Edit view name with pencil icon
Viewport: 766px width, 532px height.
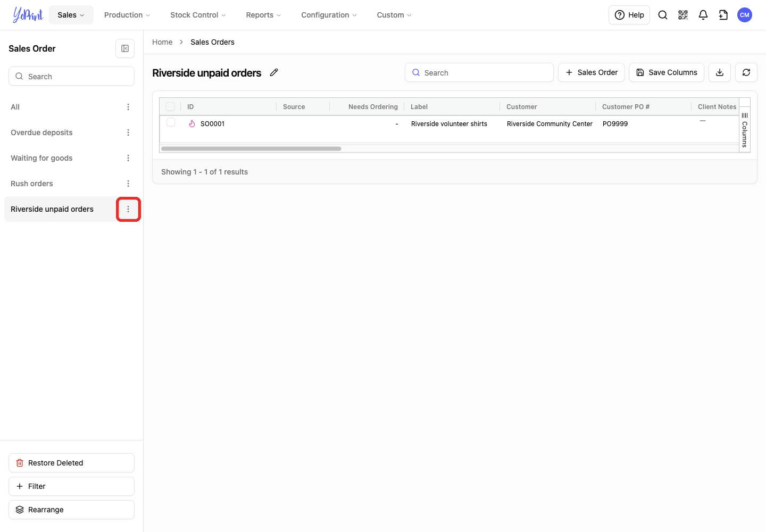(x=274, y=72)
